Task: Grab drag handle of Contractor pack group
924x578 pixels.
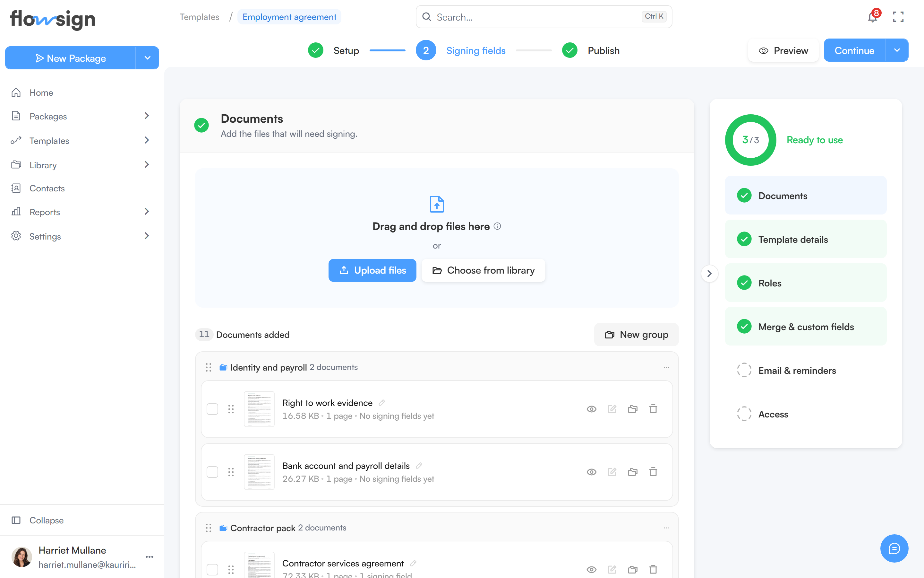Action: tap(209, 528)
